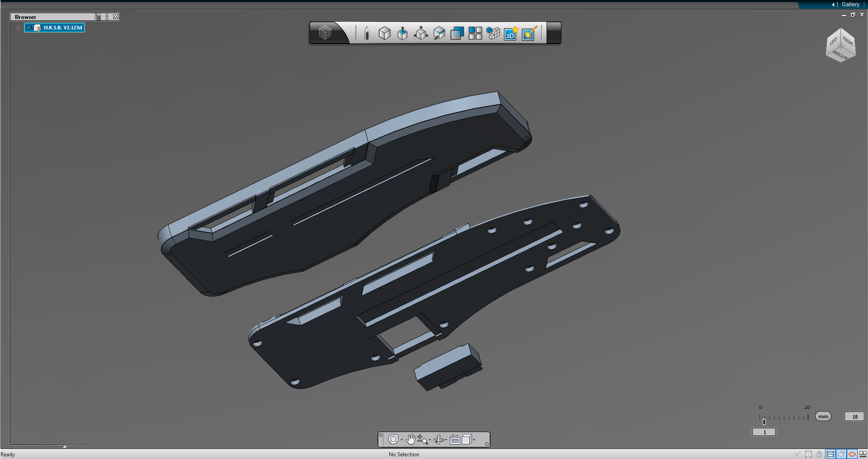This screenshot has height=459, width=868.
Task: Adjust the snap increment slider handle
Action: pos(764,422)
